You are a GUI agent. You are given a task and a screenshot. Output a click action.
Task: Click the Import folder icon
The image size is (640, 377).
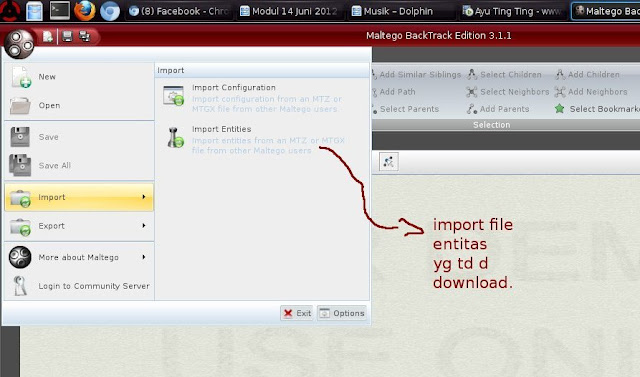(x=20, y=198)
